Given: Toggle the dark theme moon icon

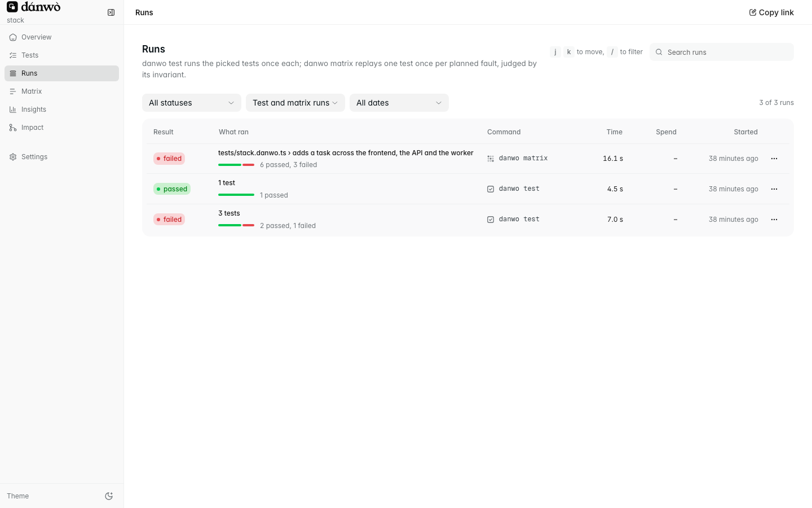Looking at the screenshot, I should pyautogui.click(x=109, y=496).
